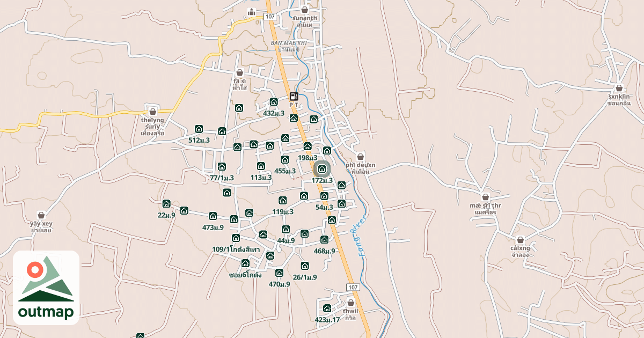The height and width of the screenshot is (338, 644).
Task: Select the house marker labeled 512ม.3
Action: click(199, 129)
